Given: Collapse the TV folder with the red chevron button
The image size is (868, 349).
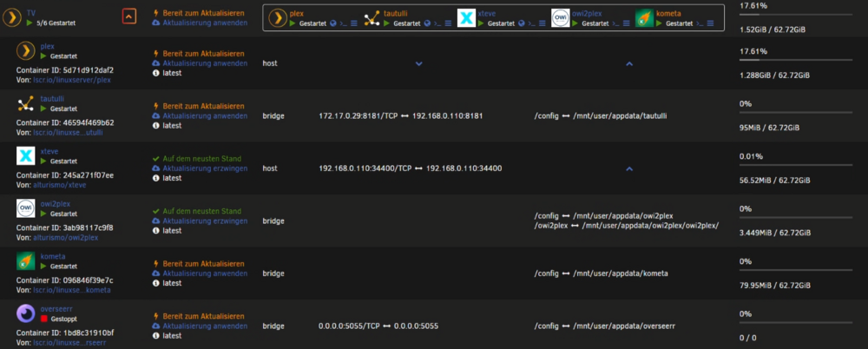Looking at the screenshot, I should (128, 17).
